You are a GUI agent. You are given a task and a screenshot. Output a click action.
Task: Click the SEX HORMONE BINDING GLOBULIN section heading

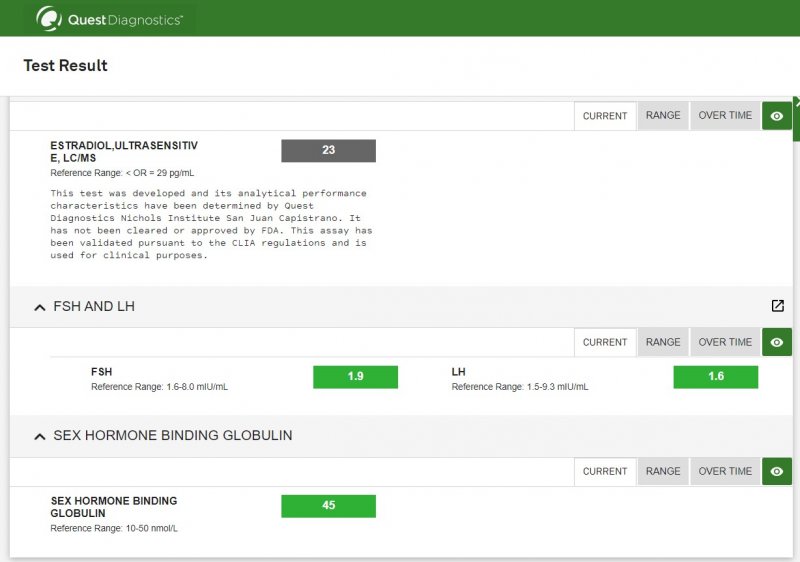(173, 435)
